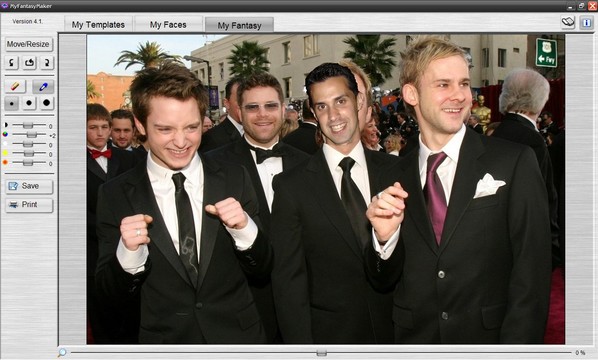Open the info icon at top right
Image resolution: width=598 pixels, height=360 pixels.
coord(586,22)
